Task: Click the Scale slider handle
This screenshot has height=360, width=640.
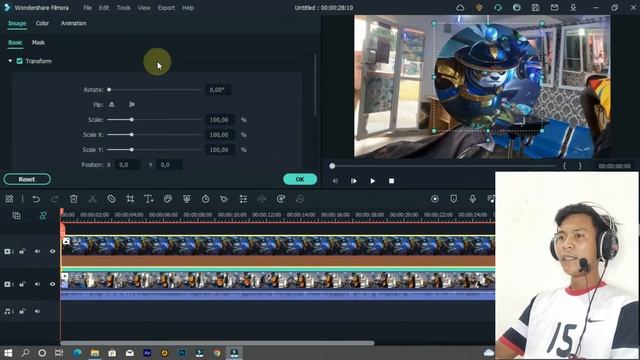Action: click(x=132, y=120)
